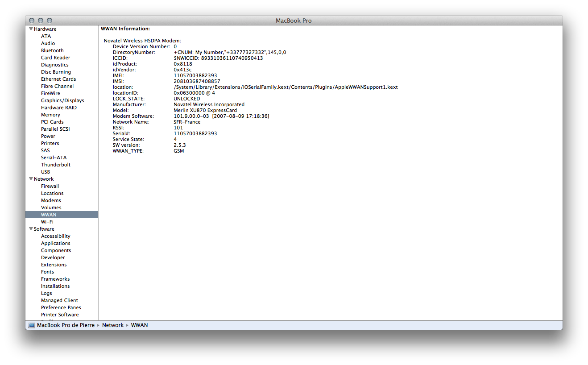The image size is (588, 365).
Task: Select Novatel Wireless HSDPA Modem heading
Action: pyautogui.click(x=142, y=41)
